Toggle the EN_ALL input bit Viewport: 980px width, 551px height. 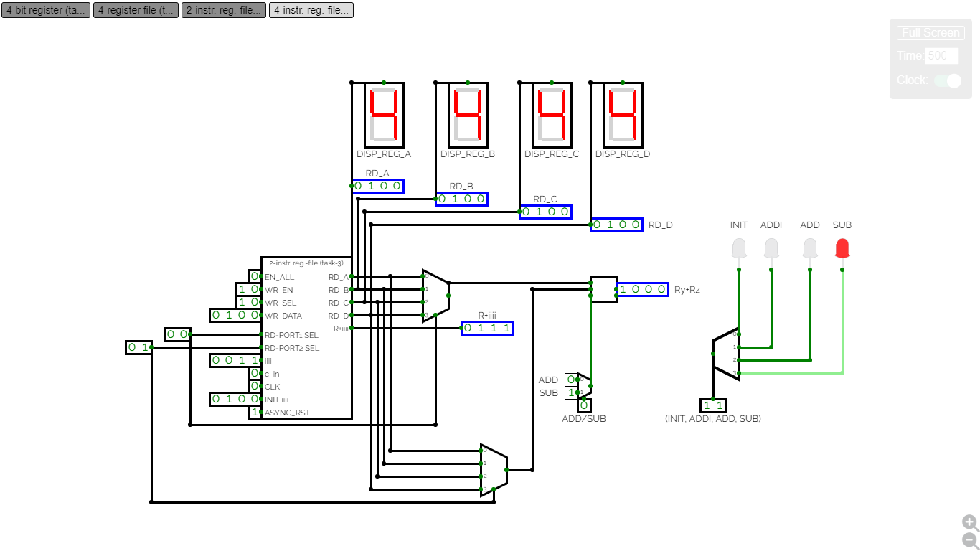click(x=255, y=277)
